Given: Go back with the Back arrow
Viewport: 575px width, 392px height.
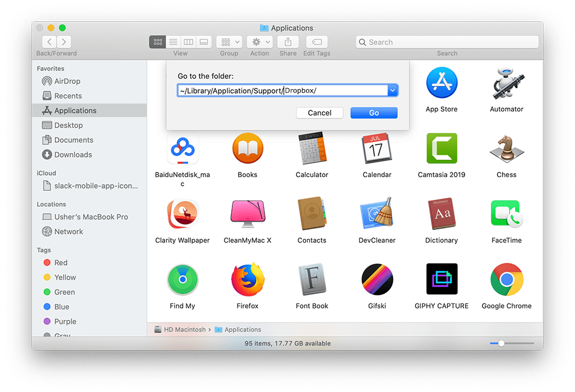Looking at the screenshot, I should point(49,42).
